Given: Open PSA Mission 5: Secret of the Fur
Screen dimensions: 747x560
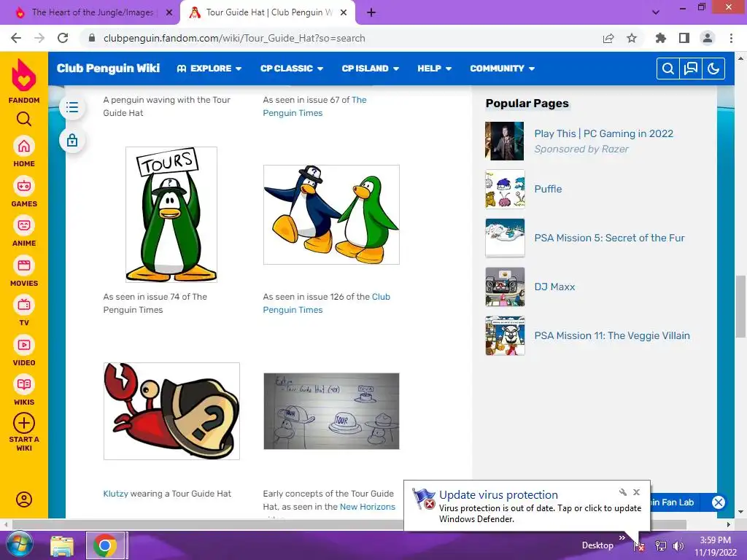Looking at the screenshot, I should click(x=609, y=238).
